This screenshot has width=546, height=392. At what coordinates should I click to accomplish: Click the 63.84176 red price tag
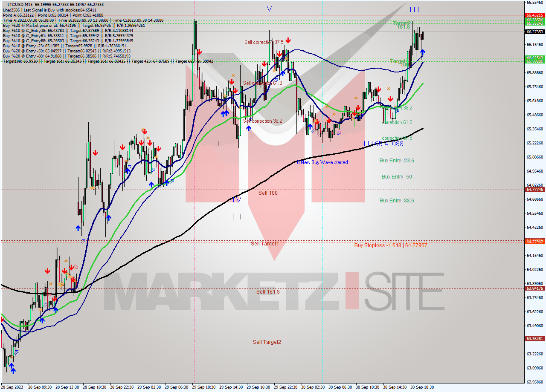pyautogui.click(x=534, y=288)
